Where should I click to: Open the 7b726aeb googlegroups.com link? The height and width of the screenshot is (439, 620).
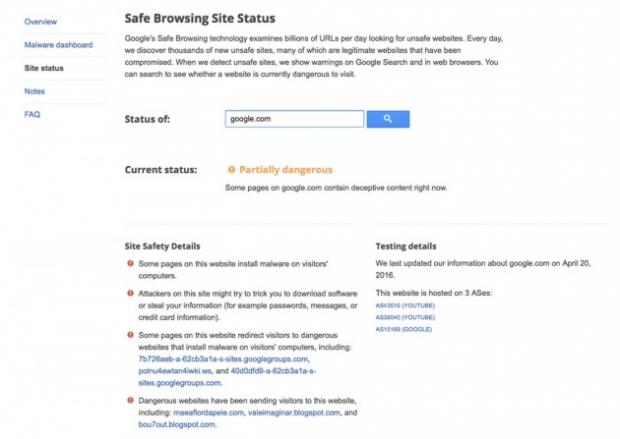point(224,358)
